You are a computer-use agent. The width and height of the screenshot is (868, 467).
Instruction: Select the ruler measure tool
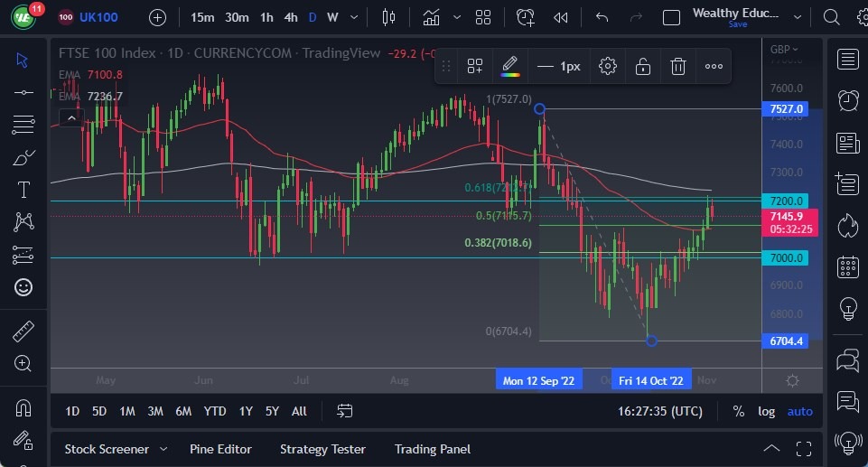[x=23, y=332]
